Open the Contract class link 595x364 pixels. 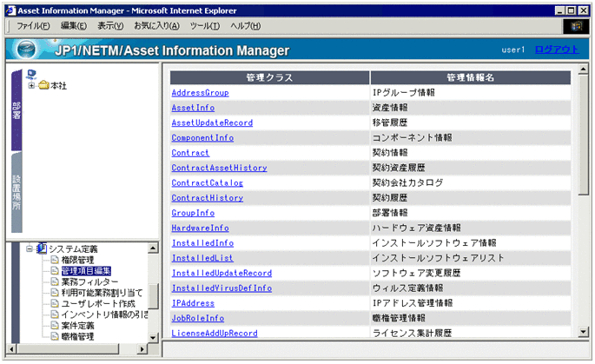tap(190, 153)
